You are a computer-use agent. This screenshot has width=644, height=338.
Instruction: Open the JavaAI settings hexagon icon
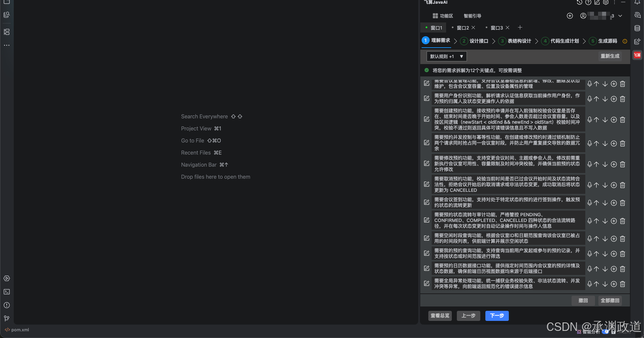click(x=606, y=3)
